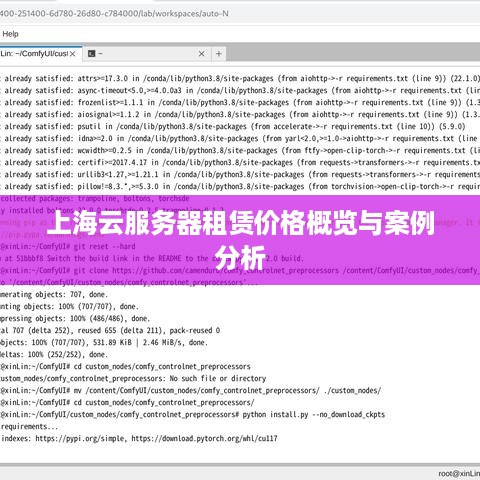This screenshot has width=480, height=480.
Task: Click the 'wcwidth>=0.2.5' requirement line
Action: [240, 151]
